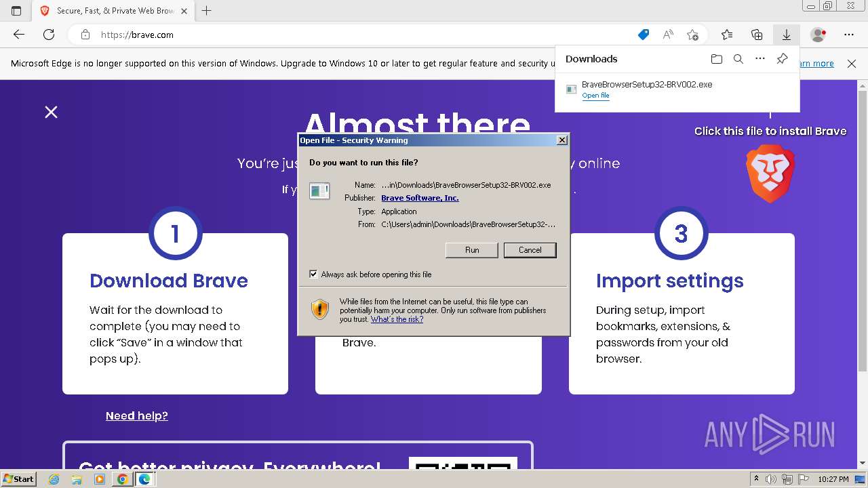Open the volume control in tray
The height and width of the screenshot is (488, 868).
(x=771, y=479)
